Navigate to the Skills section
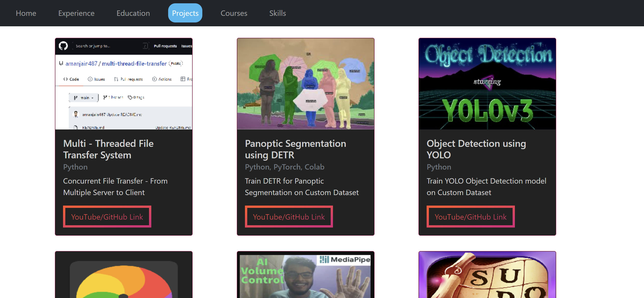Screen dimensions: 644x298 pos(277,13)
